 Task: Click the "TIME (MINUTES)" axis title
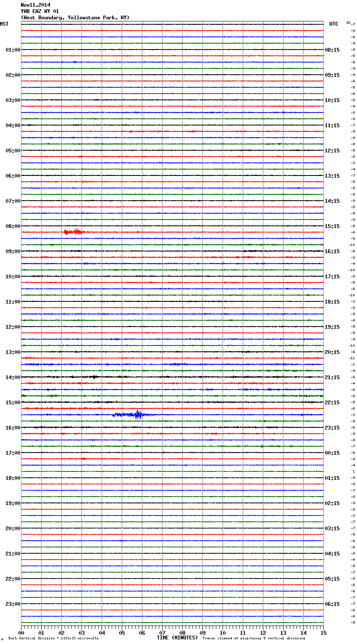[x=177, y=638]
